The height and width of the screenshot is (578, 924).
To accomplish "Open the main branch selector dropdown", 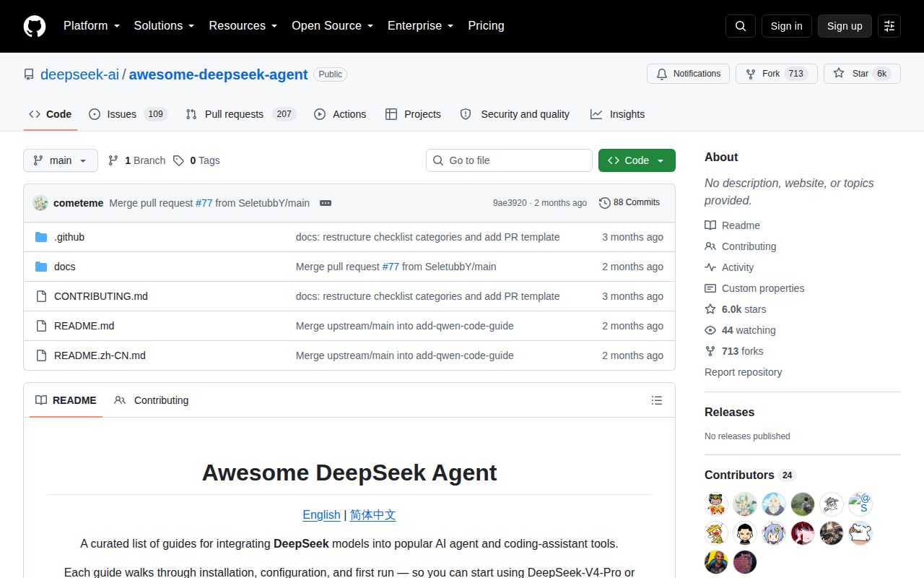I will pos(61,160).
